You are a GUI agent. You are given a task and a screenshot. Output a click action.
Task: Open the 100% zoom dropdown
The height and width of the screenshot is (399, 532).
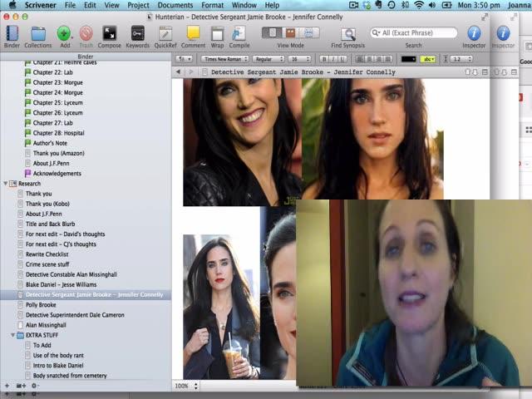[x=186, y=386]
